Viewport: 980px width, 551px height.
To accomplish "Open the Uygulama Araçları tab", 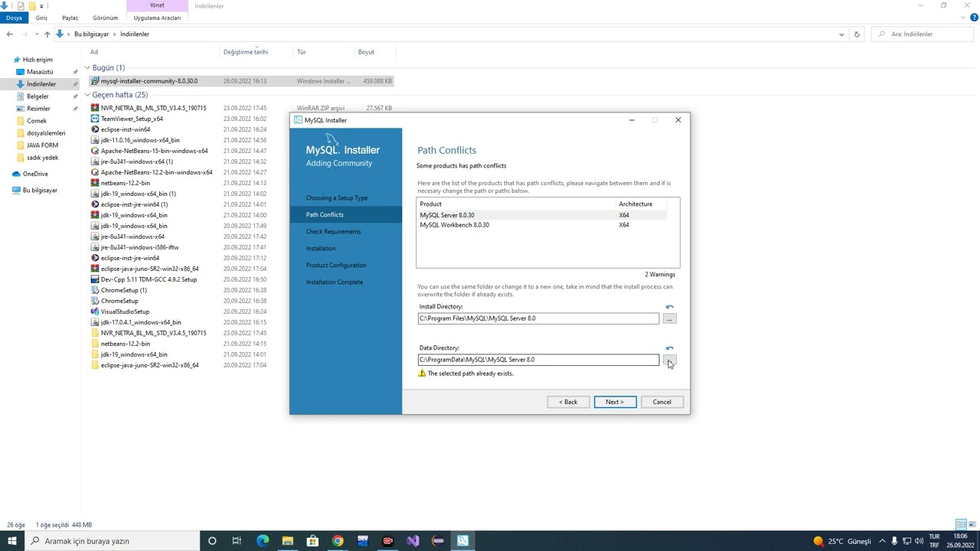I will [157, 18].
